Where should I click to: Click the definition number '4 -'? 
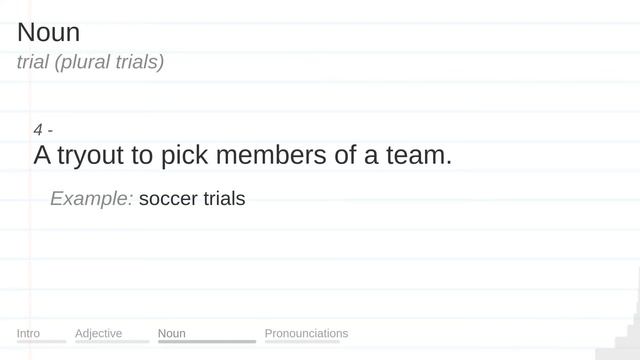coord(43,130)
